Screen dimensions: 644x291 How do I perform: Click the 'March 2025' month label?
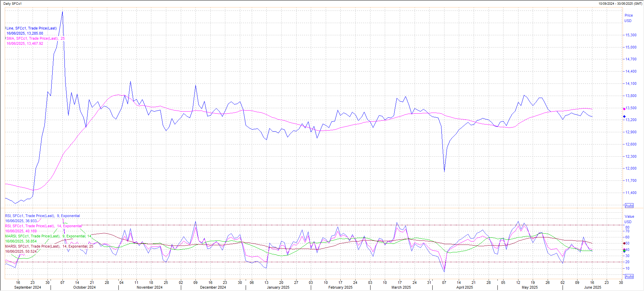pos(401,288)
